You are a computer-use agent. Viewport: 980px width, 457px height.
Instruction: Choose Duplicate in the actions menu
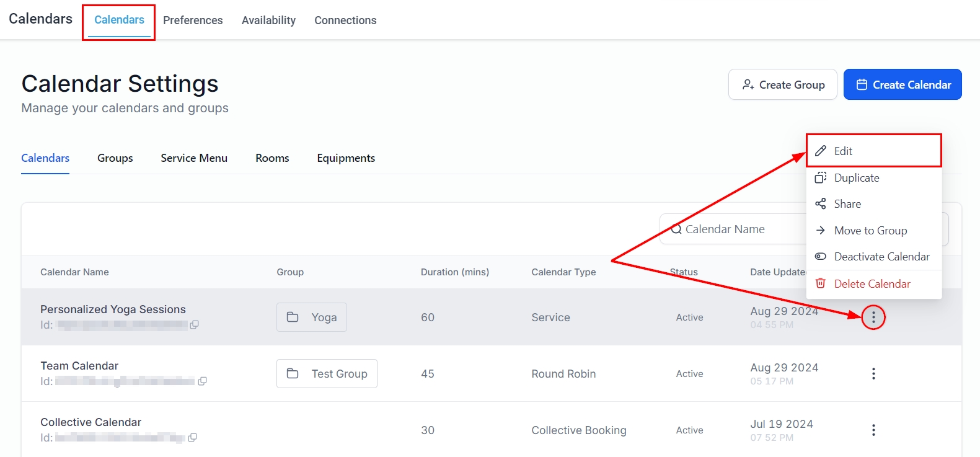[856, 178]
